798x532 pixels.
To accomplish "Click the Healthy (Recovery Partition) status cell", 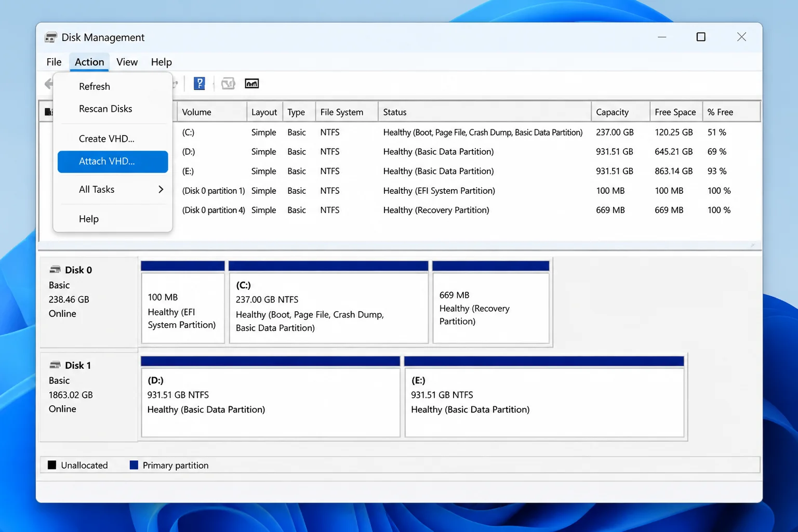I will (436, 210).
